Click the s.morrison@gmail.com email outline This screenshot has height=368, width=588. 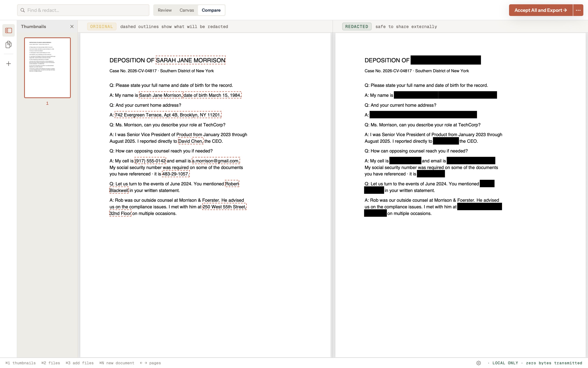coord(216,161)
